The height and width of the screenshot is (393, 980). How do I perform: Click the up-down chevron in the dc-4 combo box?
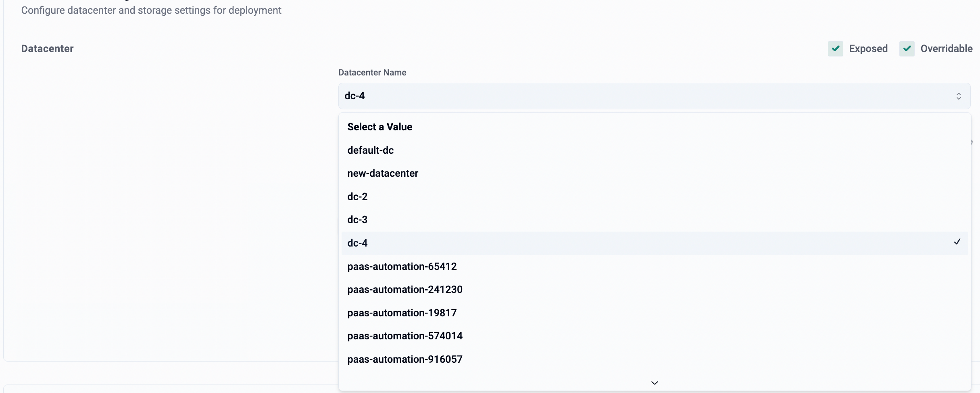[958, 96]
